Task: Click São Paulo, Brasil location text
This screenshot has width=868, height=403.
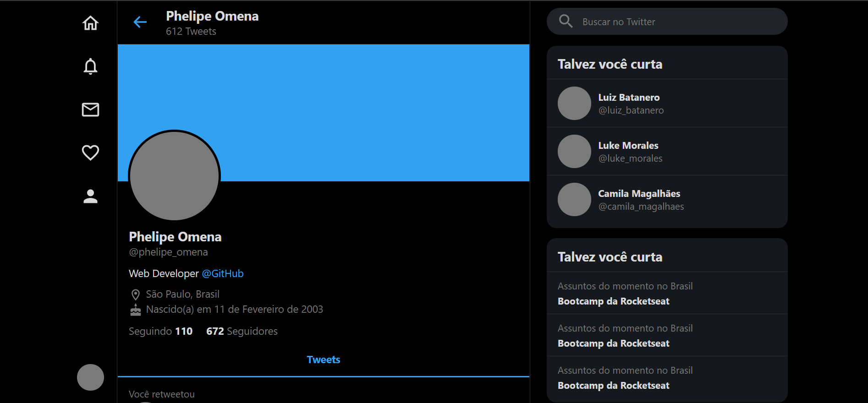Action: click(182, 294)
